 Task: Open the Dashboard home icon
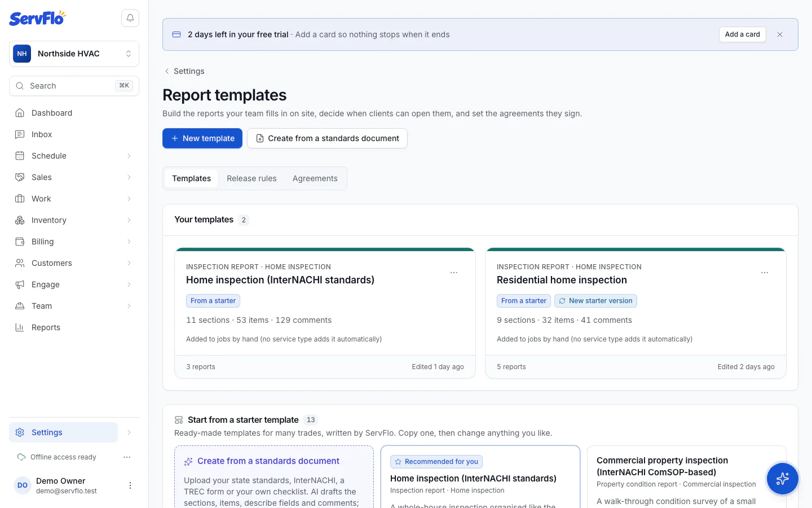click(x=20, y=113)
